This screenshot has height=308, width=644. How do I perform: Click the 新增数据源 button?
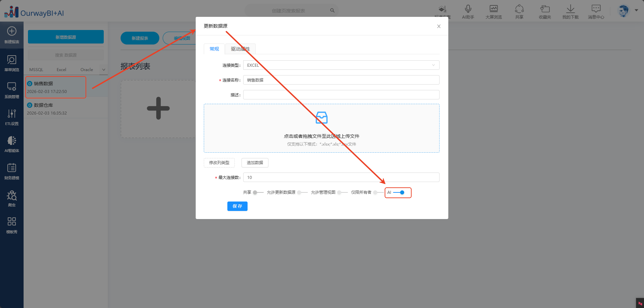pyautogui.click(x=66, y=37)
